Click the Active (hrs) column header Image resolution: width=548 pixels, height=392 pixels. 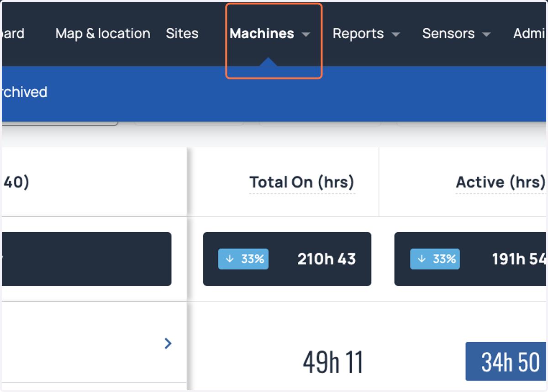click(x=501, y=183)
